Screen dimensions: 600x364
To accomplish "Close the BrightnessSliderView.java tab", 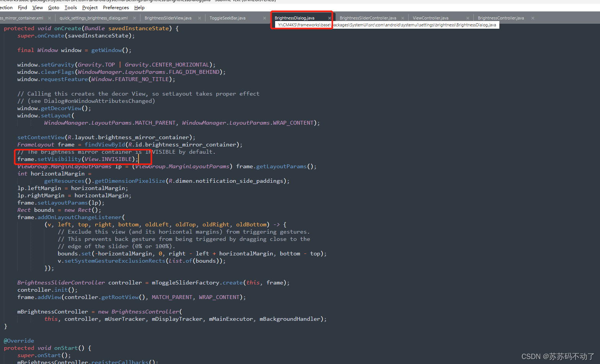I will point(199,18).
